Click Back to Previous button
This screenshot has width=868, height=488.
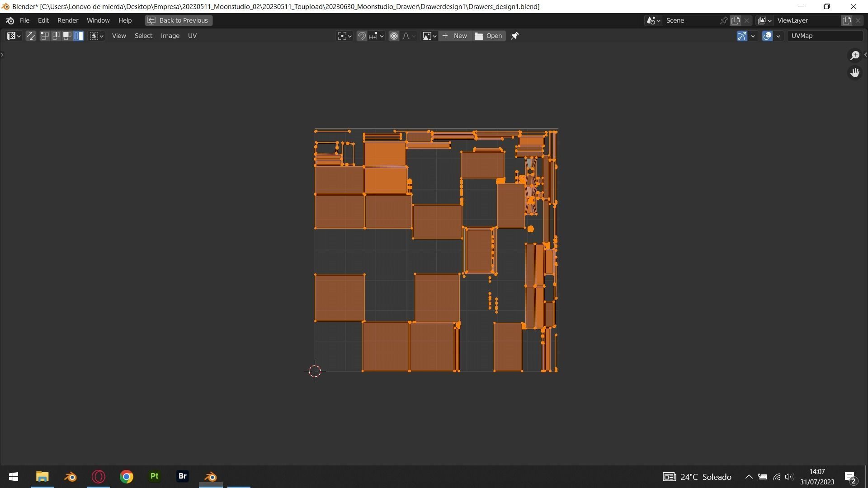tap(179, 20)
